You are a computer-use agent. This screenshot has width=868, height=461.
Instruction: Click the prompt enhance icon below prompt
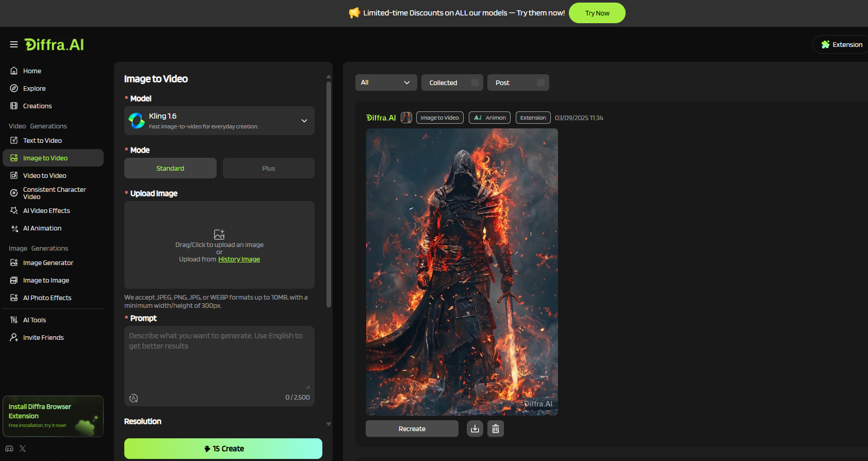(x=134, y=398)
